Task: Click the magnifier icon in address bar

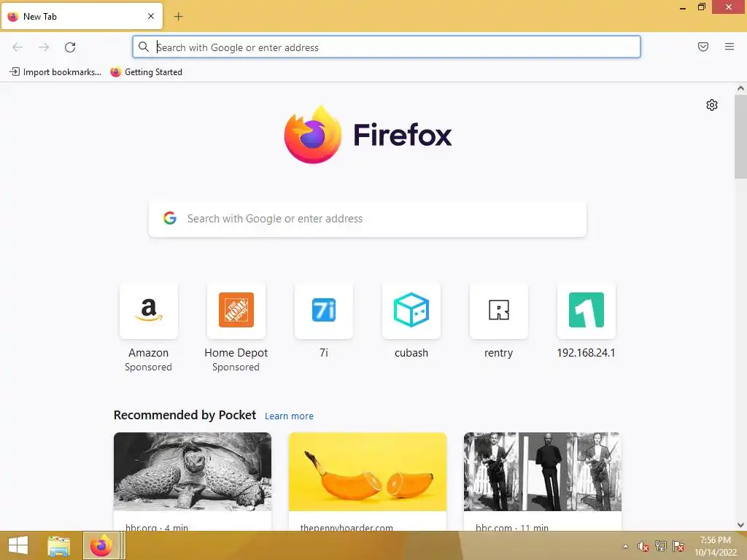Action: pyautogui.click(x=144, y=47)
